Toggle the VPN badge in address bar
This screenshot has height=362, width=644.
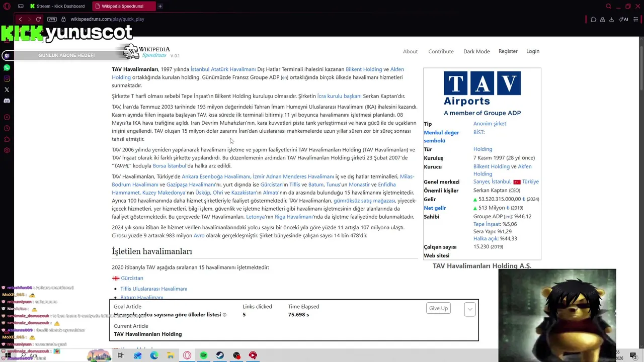pos(52,19)
